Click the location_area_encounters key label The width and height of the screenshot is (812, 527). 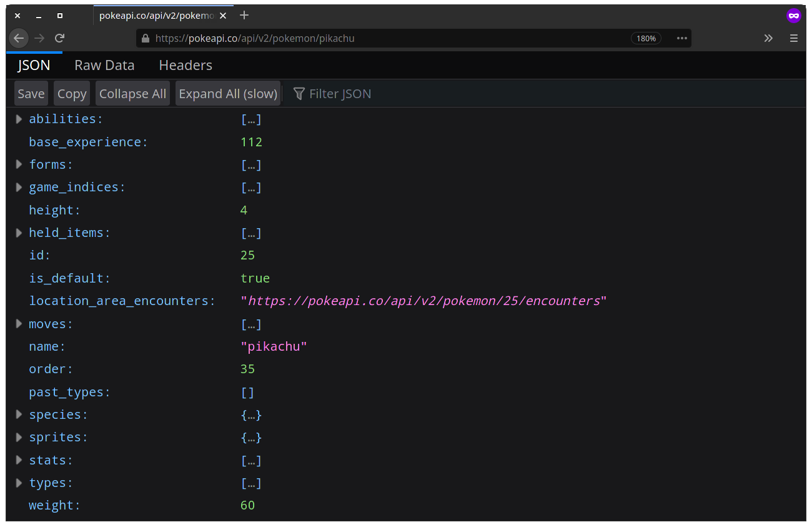[122, 301]
